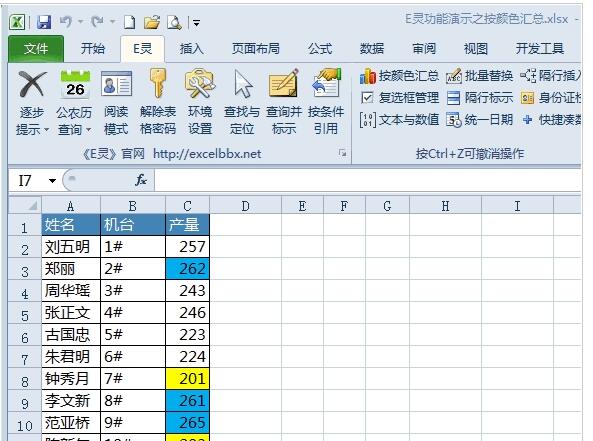Open 查找与定位 find and locate tool

[x=242, y=102]
